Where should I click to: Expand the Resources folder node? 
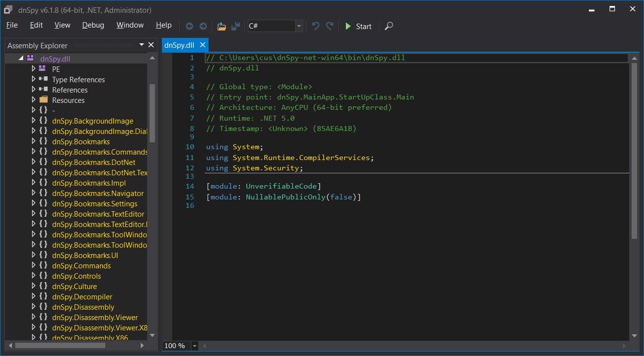pyautogui.click(x=33, y=99)
